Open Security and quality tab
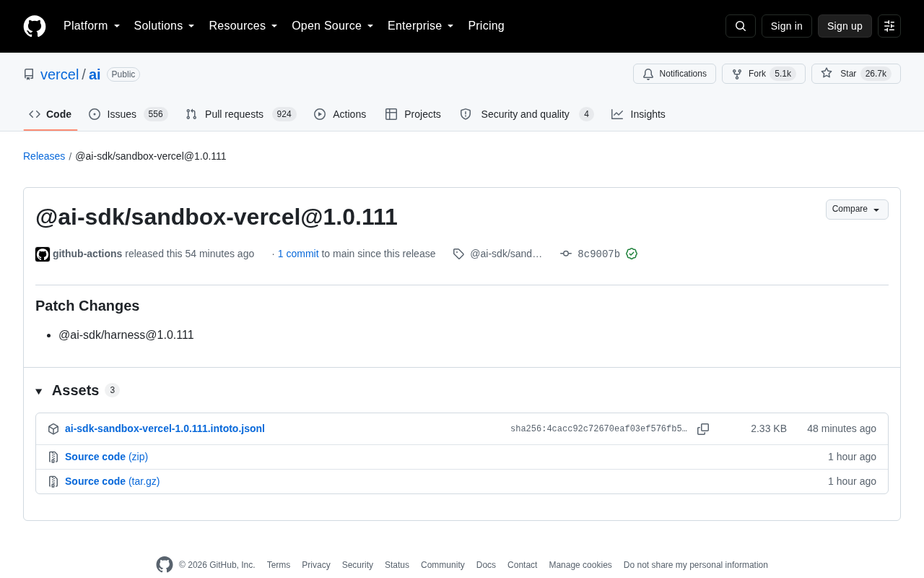 click(526, 114)
